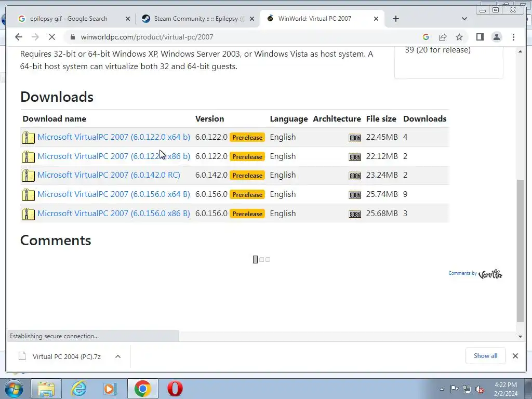This screenshot has height=399, width=532.
Task: Click the Version column header
Action: pyautogui.click(x=210, y=119)
